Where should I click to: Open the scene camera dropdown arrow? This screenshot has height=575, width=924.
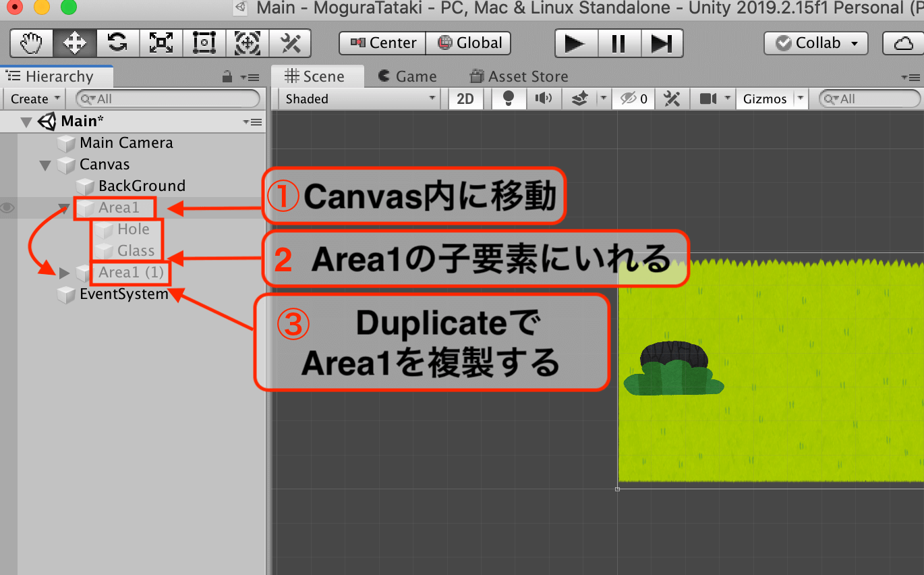pos(728,99)
